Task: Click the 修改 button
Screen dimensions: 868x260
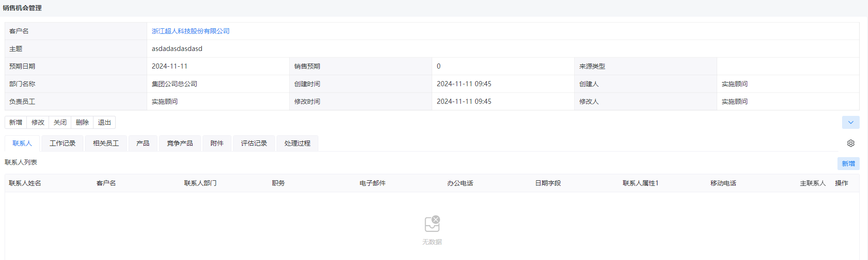Action: click(x=38, y=122)
